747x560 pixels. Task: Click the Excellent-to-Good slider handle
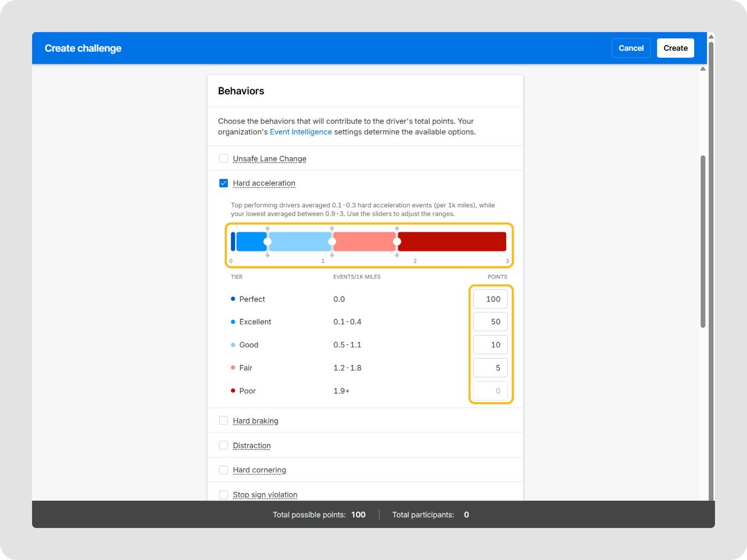point(268,242)
